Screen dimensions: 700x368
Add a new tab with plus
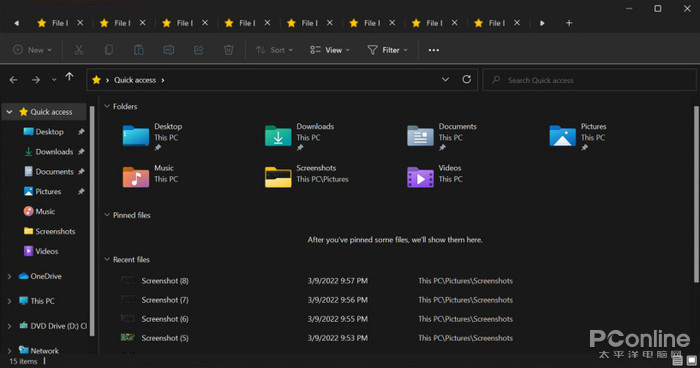[569, 23]
